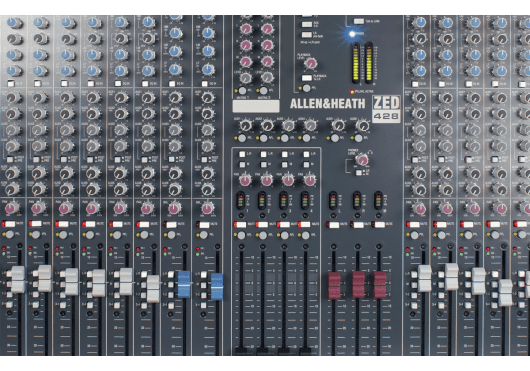
Task: Click the R main output level meter
Action: point(369,63)
